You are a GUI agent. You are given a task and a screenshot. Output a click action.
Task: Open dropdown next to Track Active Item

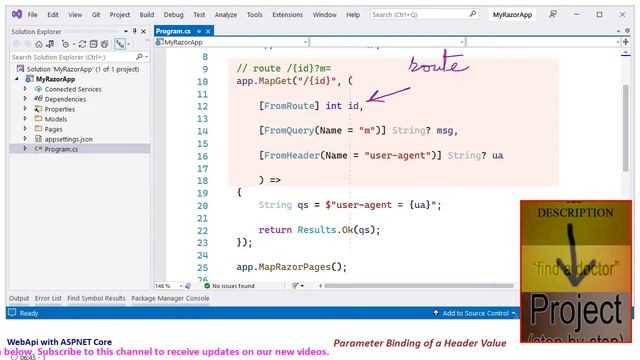click(129, 44)
